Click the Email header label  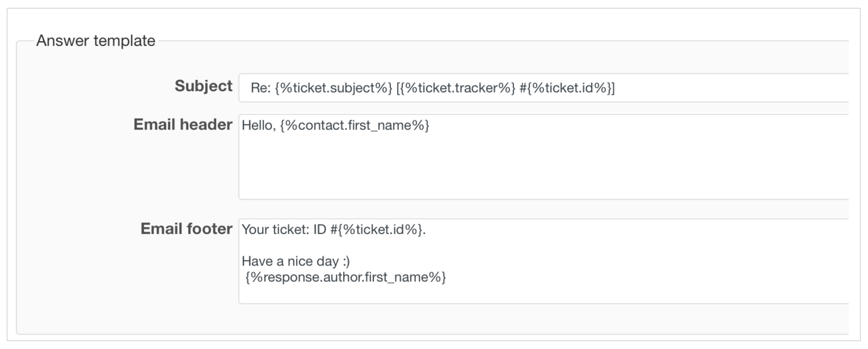(x=182, y=125)
